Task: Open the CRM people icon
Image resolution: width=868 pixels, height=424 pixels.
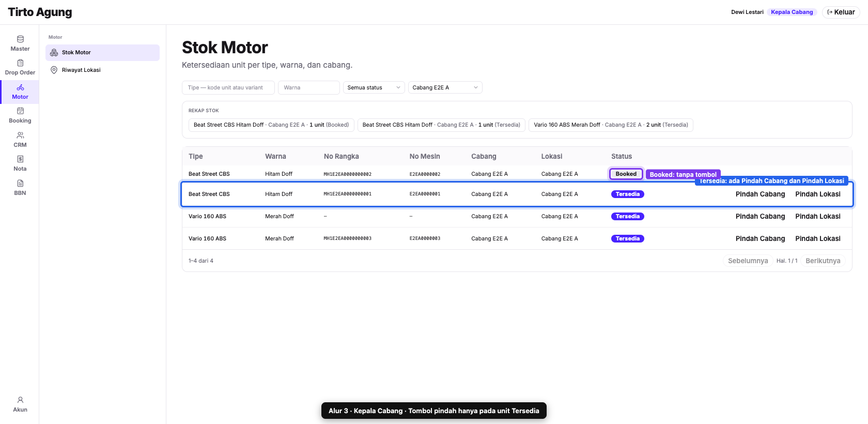Action: tap(20, 135)
